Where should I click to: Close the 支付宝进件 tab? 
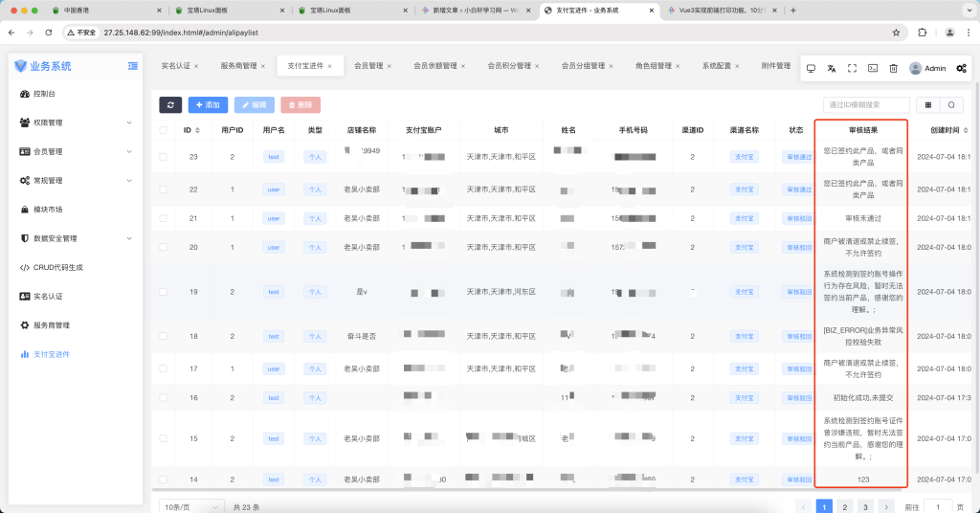click(329, 66)
